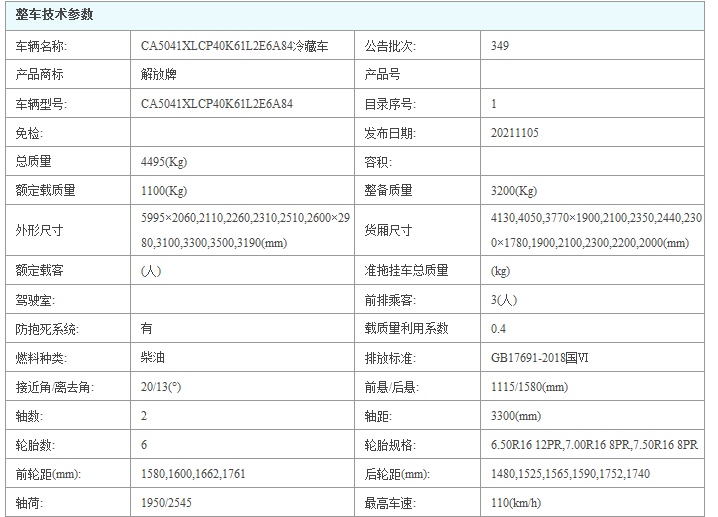Click the 整车技术参数 table header
Screen dimensions: 718x517
point(55,15)
